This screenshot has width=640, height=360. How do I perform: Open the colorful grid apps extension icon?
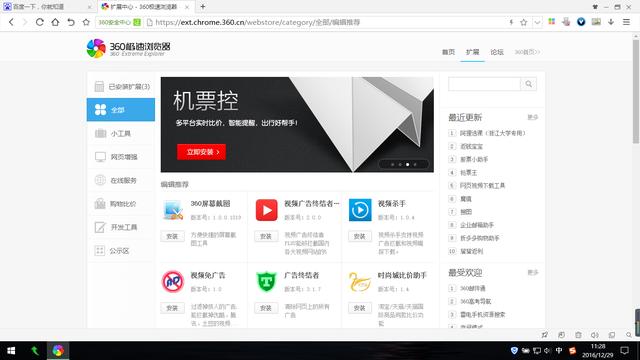pyautogui.click(x=551, y=22)
